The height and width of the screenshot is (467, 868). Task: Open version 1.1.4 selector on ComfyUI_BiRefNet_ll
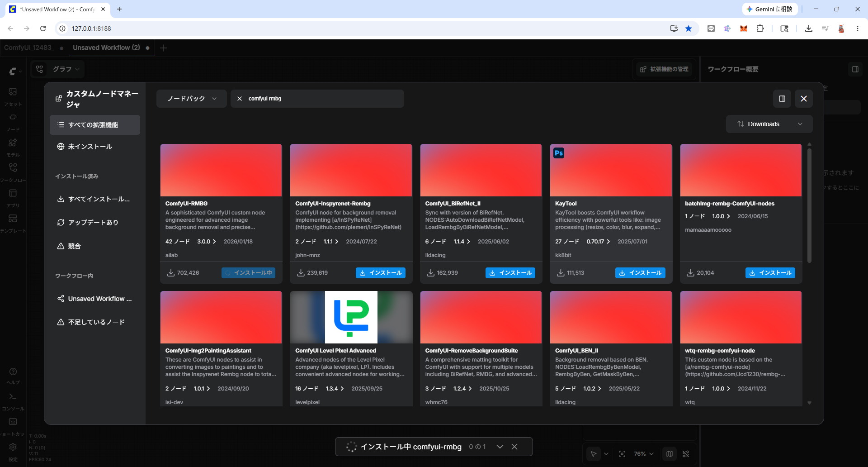462,242
